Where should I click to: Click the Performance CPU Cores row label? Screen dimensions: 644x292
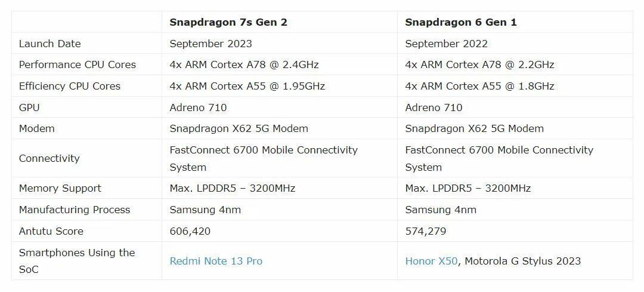click(x=77, y=64)
